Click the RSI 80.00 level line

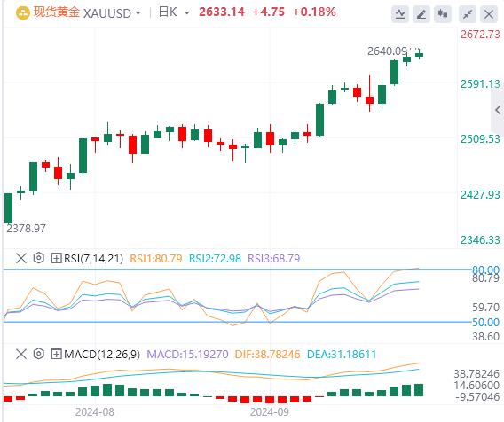(x=237, y=270)
